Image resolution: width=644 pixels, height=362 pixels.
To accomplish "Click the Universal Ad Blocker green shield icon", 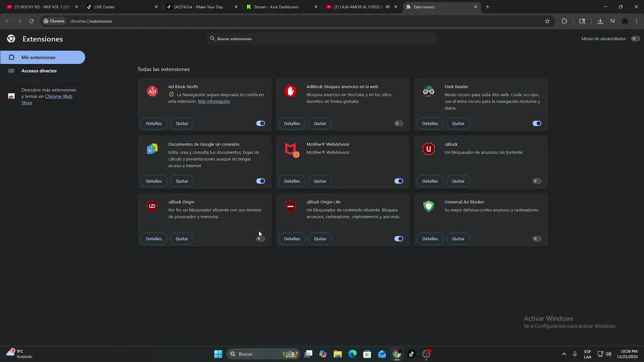I will (x=429, y=207).
